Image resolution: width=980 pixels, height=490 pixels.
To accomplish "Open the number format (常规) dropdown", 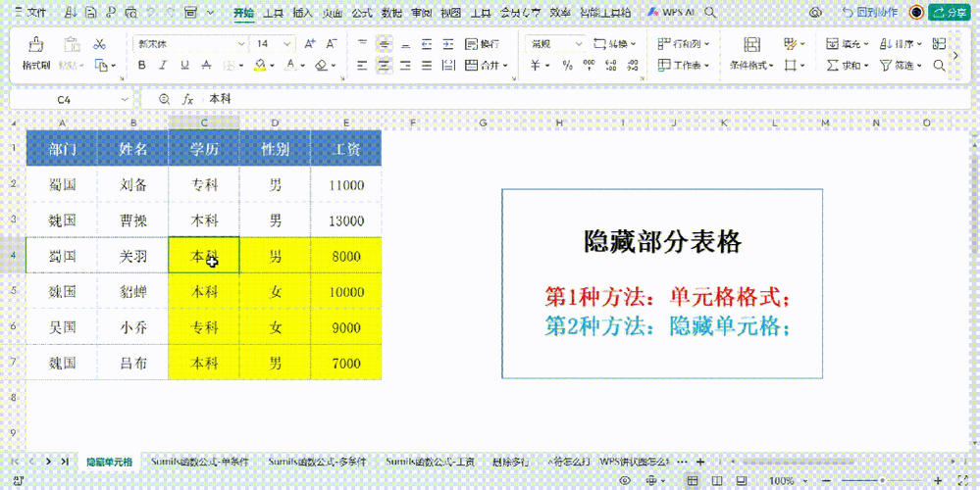I will 579,44.
